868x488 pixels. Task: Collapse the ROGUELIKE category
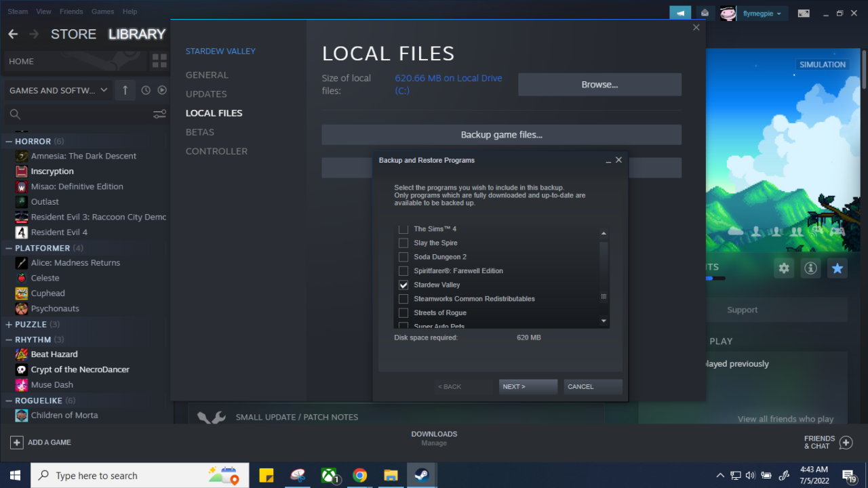pyautogui.click(x=9, y=401)
